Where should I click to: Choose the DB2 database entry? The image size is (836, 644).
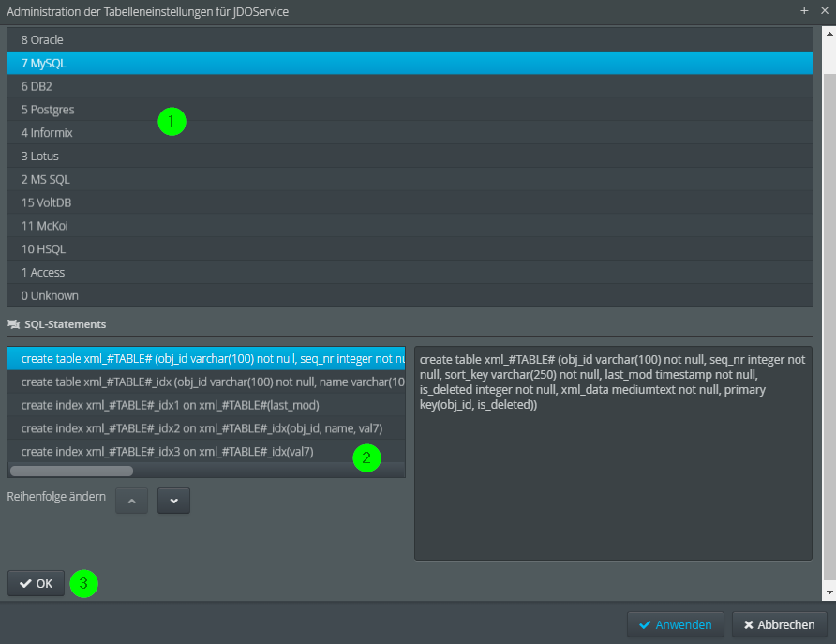tap(410, 86)
